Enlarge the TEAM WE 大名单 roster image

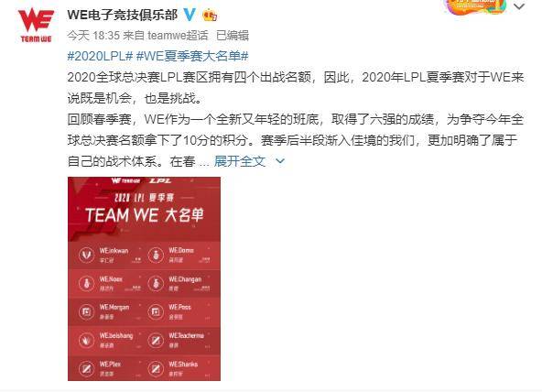coord(144,278)
